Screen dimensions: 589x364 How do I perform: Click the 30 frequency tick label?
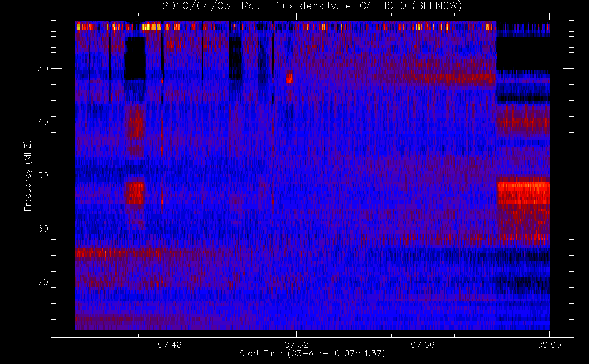(x=43, y=68)
